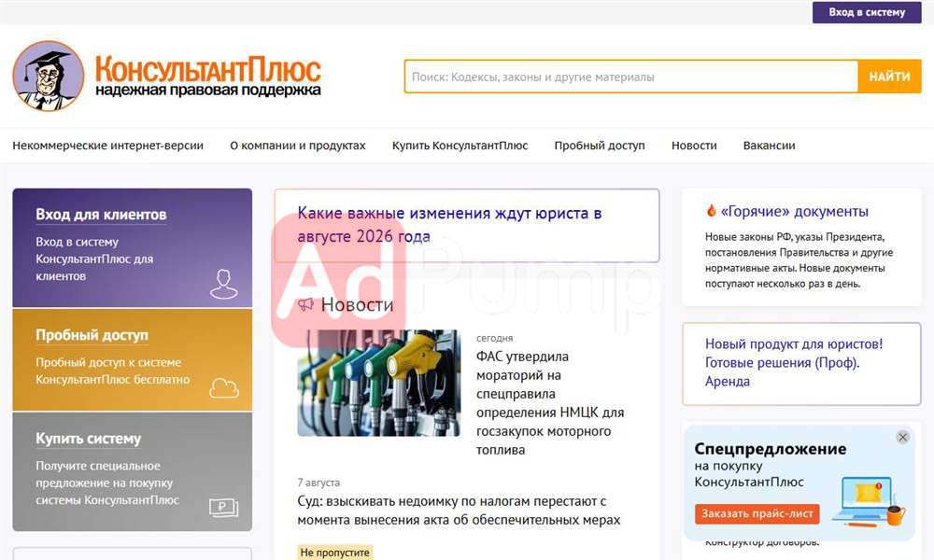This screenshot has width=934, height=560.
Task: Click the Не пропустите label
Action: click(334, 553)
